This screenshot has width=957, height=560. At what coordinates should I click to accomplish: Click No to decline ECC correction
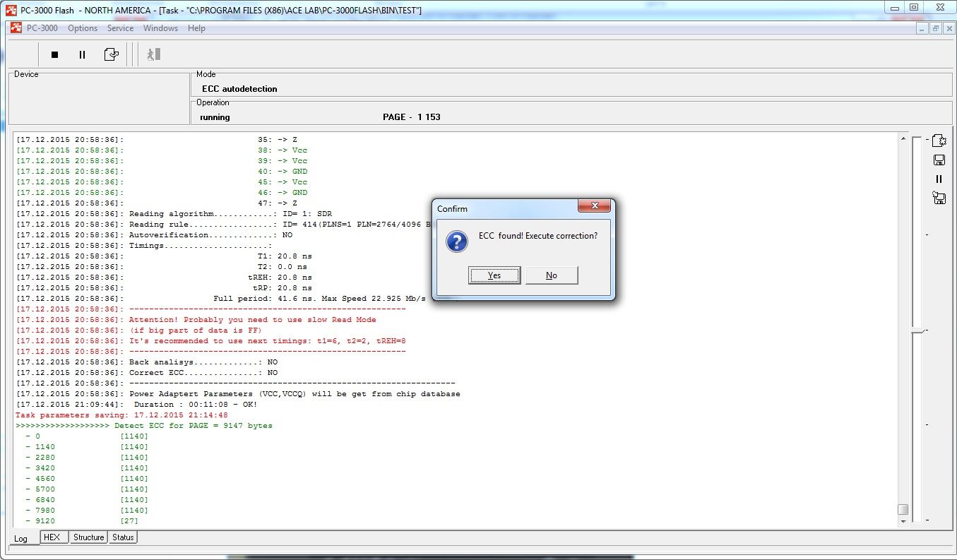pyautogui.click(x=552, y=275)
